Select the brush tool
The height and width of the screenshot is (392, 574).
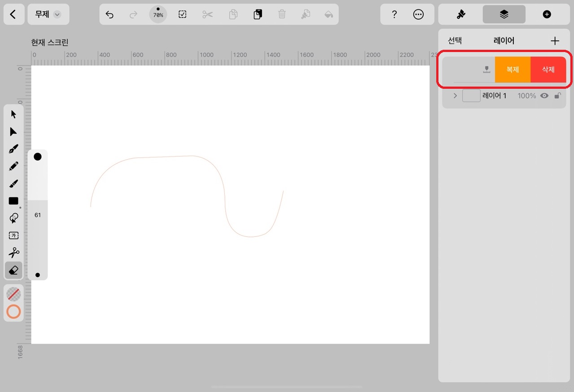[x=13, y=184]
